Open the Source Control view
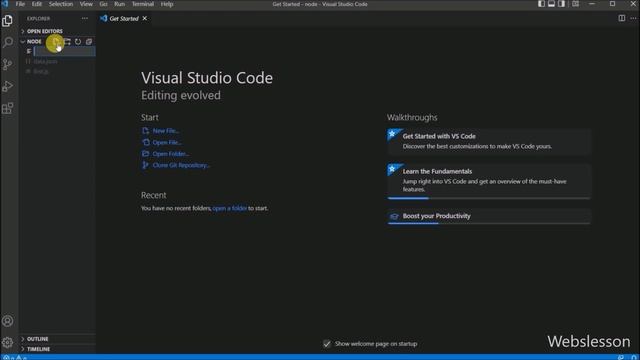640x360 pixels. (x=7, y=64)
